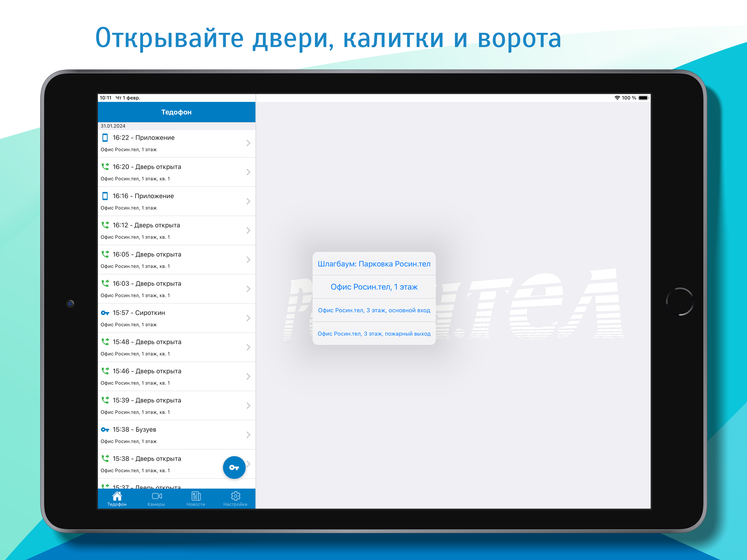The image size is (747, 560).
Task: Open the Тедофон home tab
Action: (117, 499)
